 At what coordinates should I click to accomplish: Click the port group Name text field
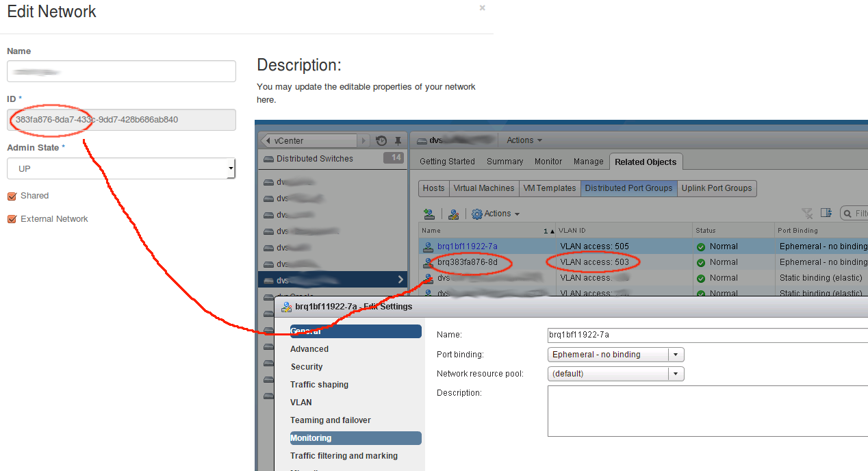click(708, 335)
